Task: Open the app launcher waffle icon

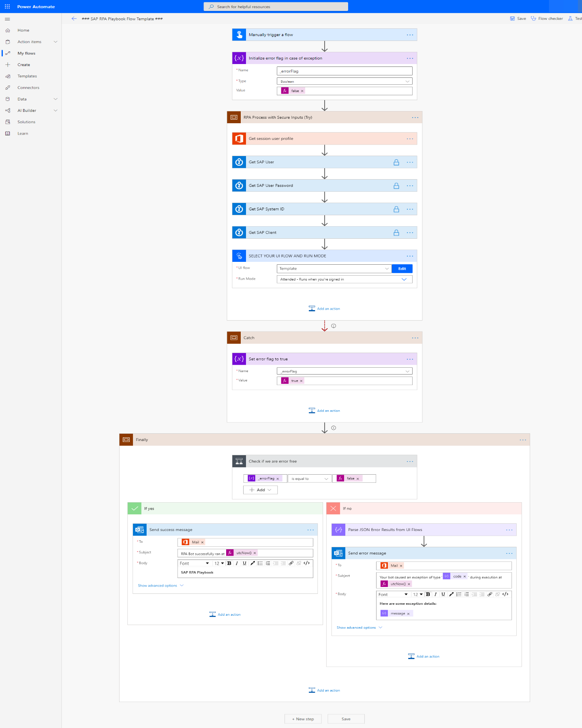Action: pos(7,6)
